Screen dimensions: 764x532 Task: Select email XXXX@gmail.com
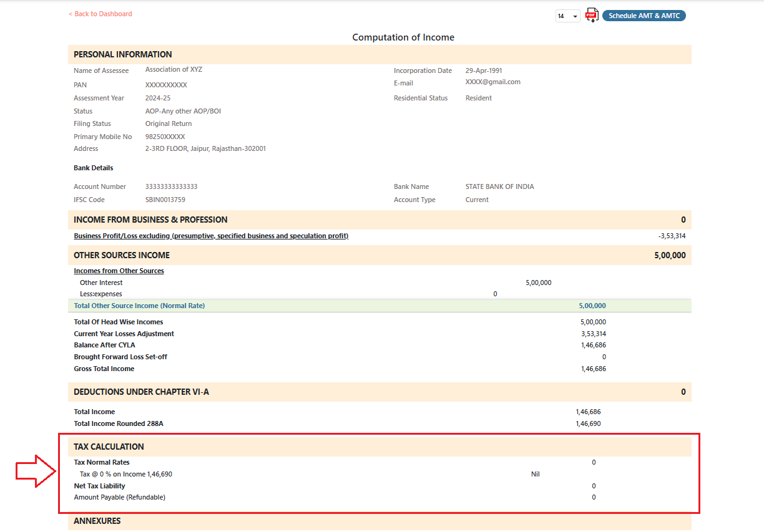pos(493,82)
